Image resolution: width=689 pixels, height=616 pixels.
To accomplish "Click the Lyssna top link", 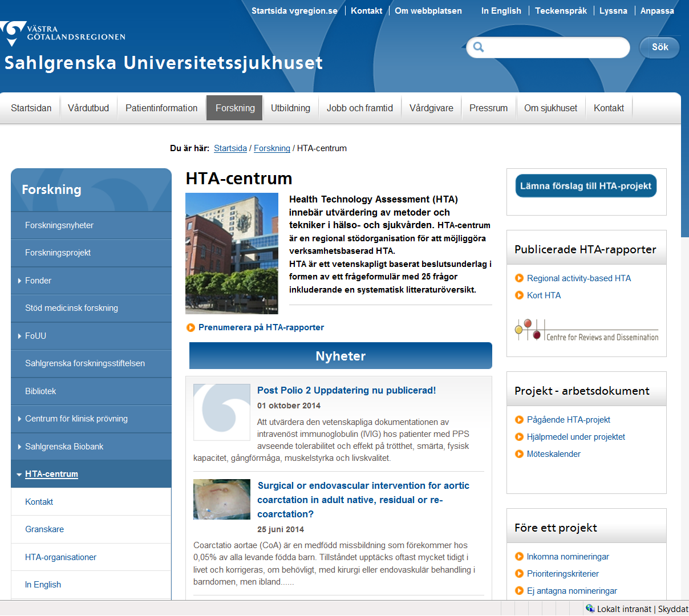I will coord(613,11).
